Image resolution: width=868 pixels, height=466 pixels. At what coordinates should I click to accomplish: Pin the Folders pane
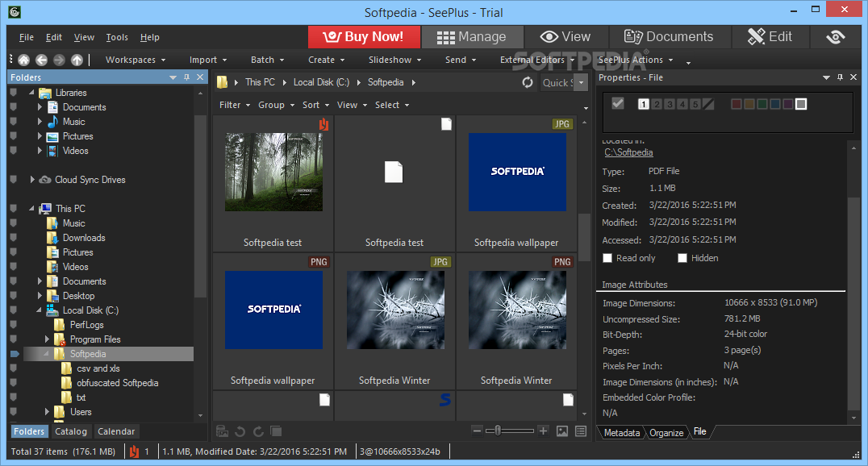point(186,77)
